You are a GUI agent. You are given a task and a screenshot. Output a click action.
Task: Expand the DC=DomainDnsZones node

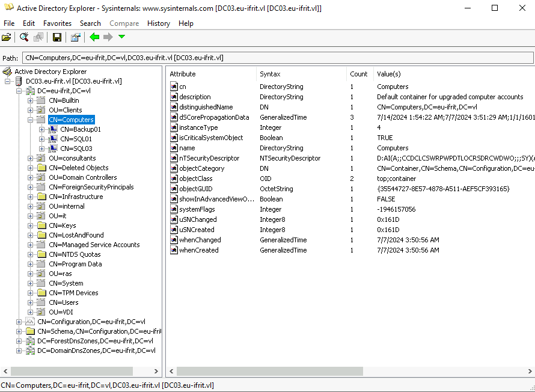tap(19, 351)
